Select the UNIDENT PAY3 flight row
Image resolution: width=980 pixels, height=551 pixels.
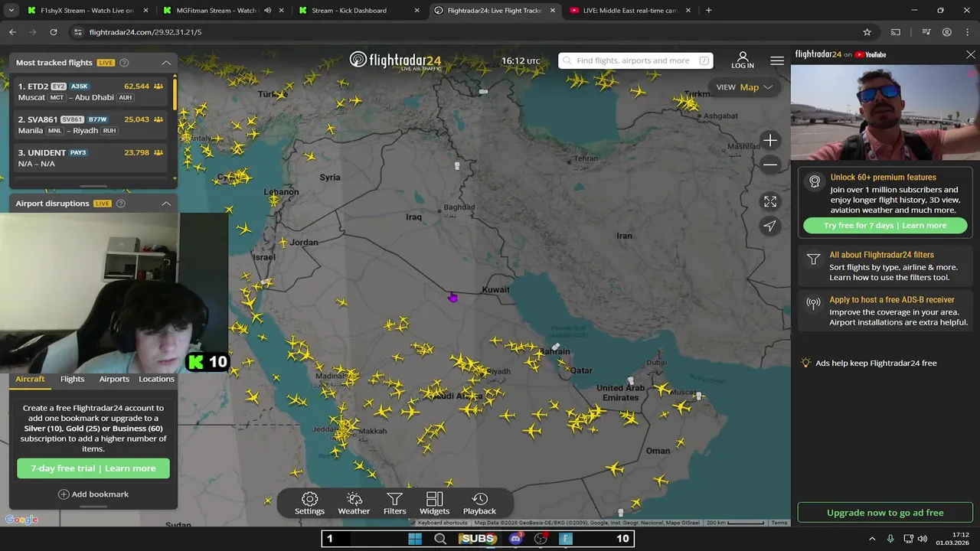point(91,158)
